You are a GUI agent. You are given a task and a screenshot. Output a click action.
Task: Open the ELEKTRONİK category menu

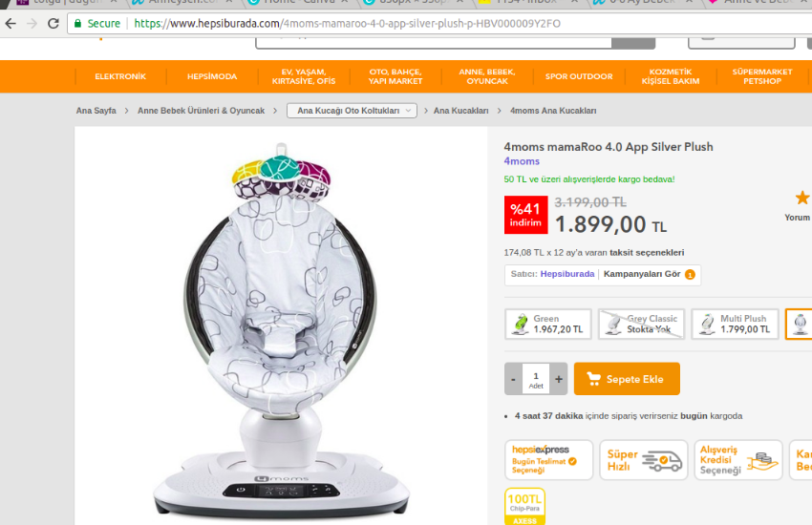tap(120, 76)
